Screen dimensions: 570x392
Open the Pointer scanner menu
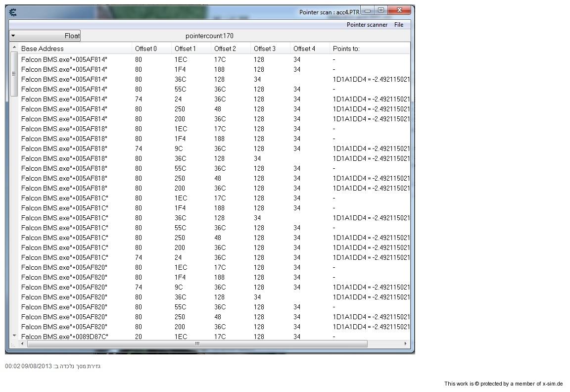pos(367,25)
